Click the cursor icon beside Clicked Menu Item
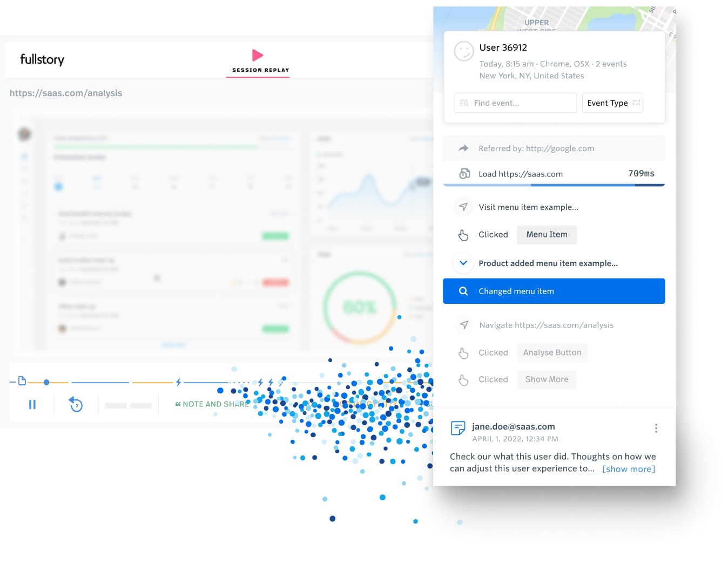 tap(463, 235)
